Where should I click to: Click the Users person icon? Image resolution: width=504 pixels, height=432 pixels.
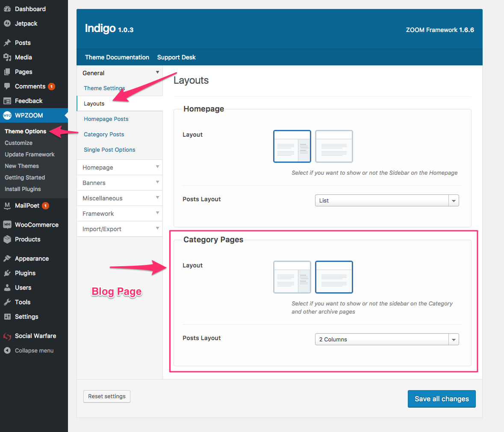tap(7, 288)
